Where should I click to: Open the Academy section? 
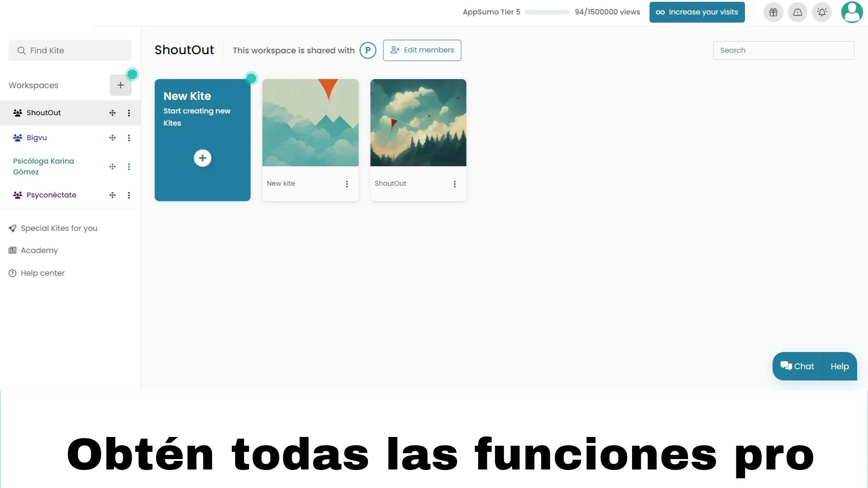click(x=33, y=250)
